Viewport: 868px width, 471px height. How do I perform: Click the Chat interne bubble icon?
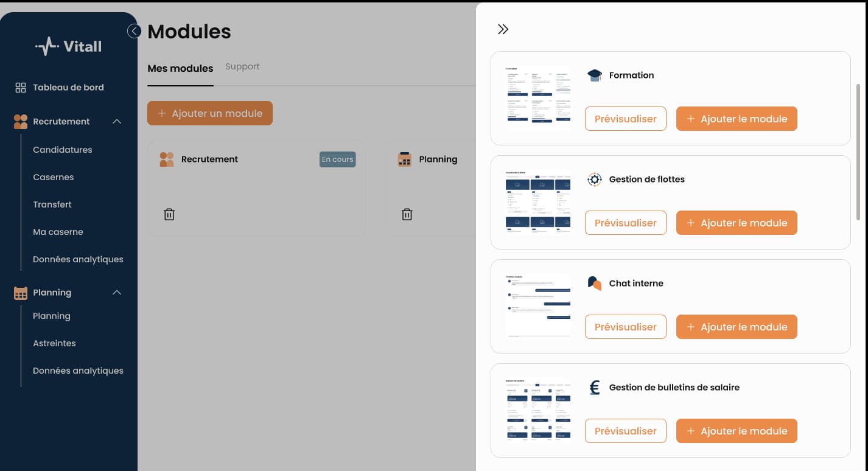[594, 284]
